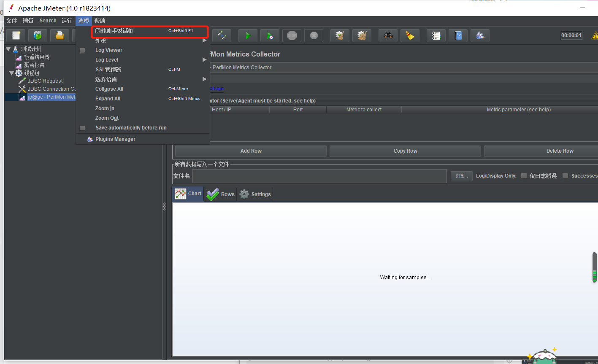Click the Add Row button
This screenshot has height=364, width=598.
pos(251,151)
